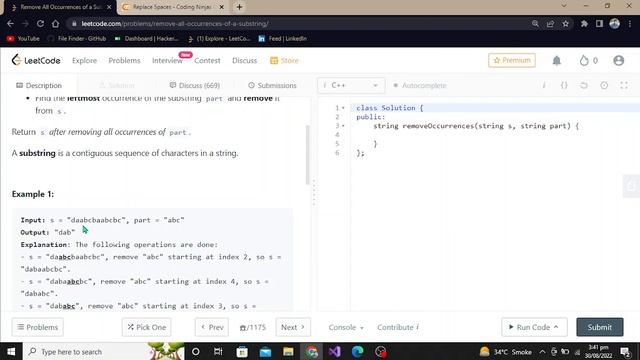
Task: Open the browser tab search chevron
Action: pos(564,6)
